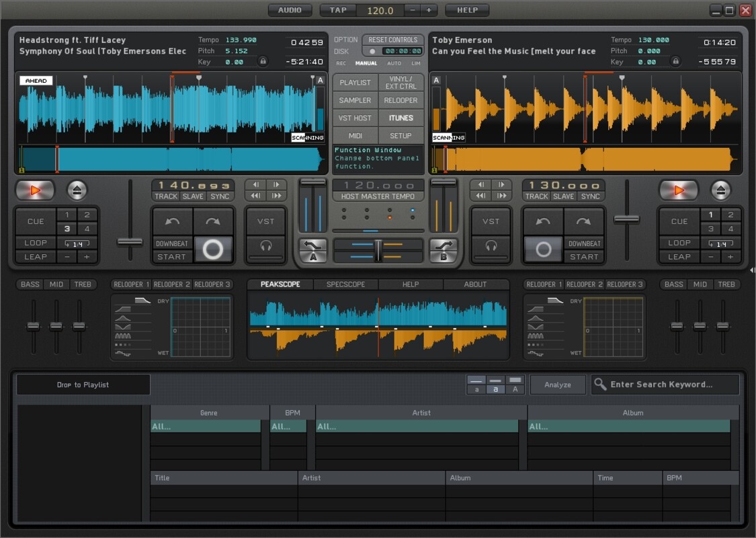Click the Enter Search Keyword field

665,385
